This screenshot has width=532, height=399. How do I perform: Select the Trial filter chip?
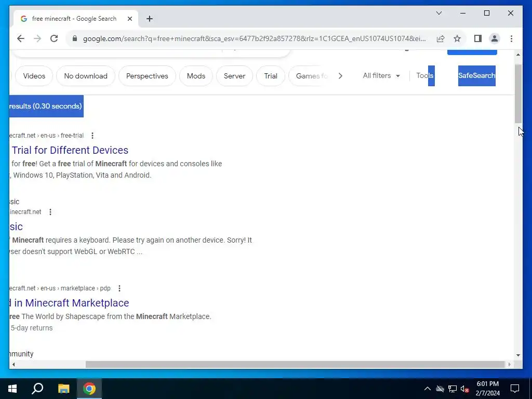[x=271, y=76]
